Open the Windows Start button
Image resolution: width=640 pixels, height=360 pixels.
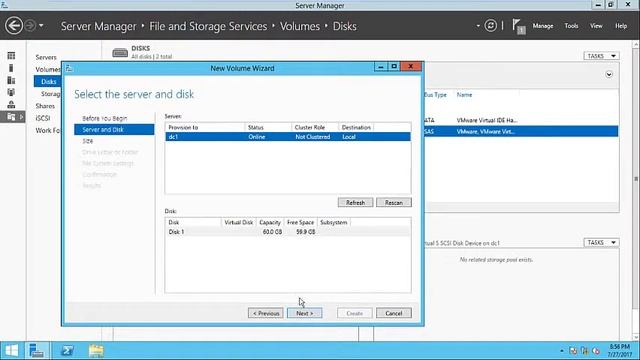(x=11, y=351)
